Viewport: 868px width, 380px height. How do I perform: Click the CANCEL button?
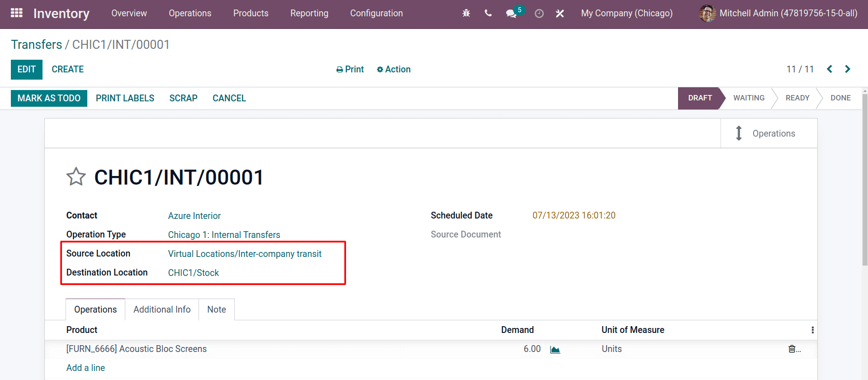[229, 98]
